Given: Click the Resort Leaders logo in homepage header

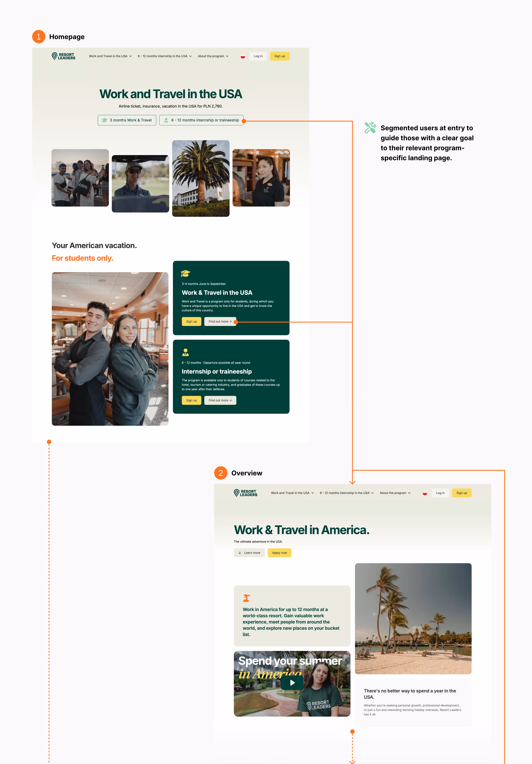Looking at the screenshot, I should click(x=64, y=56).
